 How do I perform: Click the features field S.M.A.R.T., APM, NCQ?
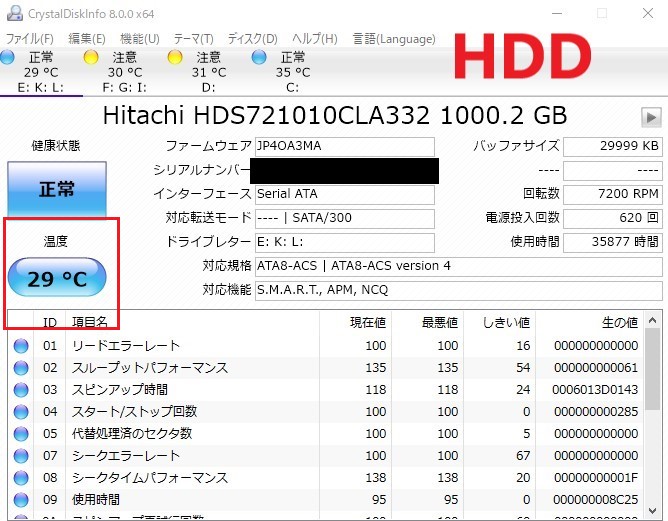458,291
